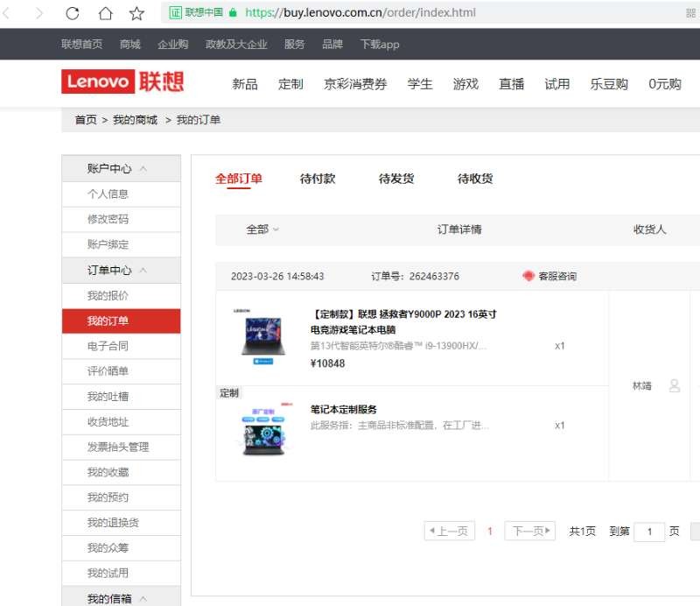Open 我的报价 in the sidebar

pyautogui.click(x=122, y=295)
